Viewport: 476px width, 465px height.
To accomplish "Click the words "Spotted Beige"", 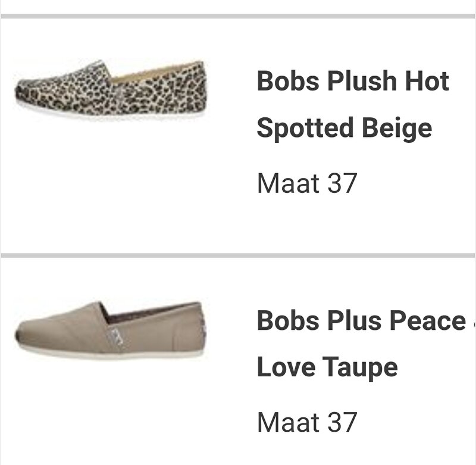I will pyautogui.click(x=344, y=128).
